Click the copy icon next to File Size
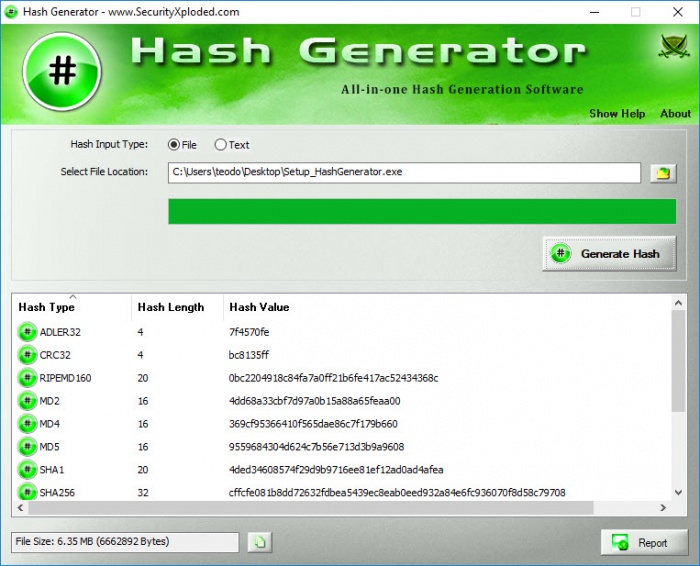Screen dimensions: 700x566 coord(260,542)
